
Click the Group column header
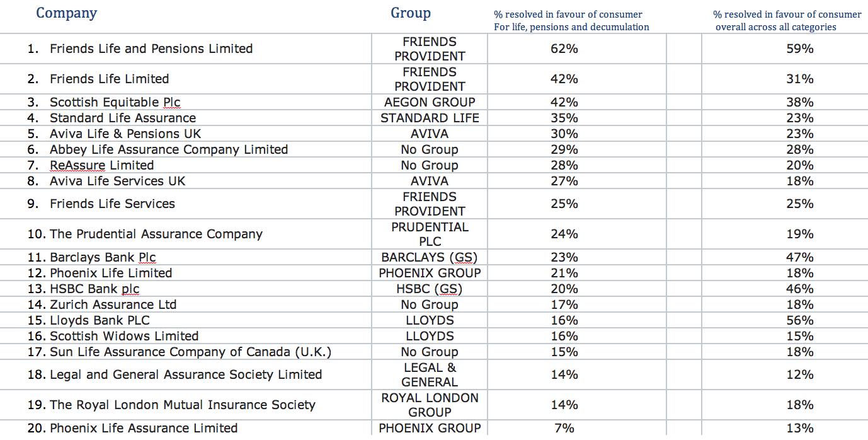[x=411, y=13]
